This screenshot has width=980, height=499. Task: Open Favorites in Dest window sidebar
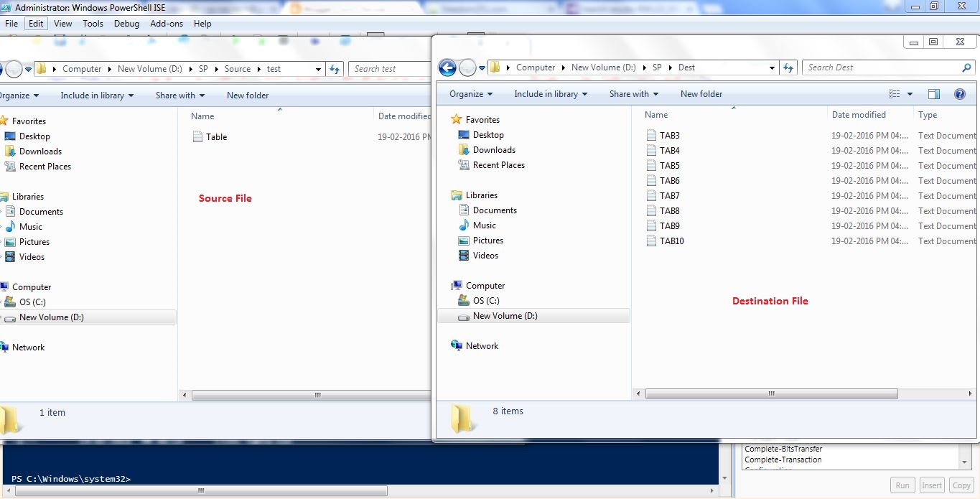(475, 120)
